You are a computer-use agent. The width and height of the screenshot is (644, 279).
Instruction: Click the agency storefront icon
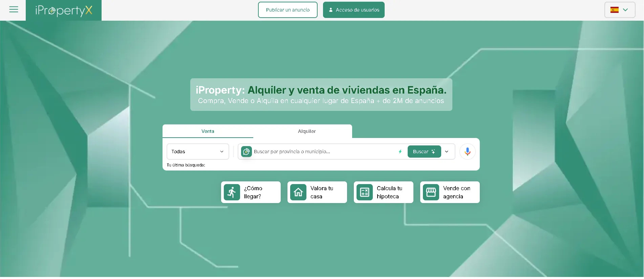[431, 192]
